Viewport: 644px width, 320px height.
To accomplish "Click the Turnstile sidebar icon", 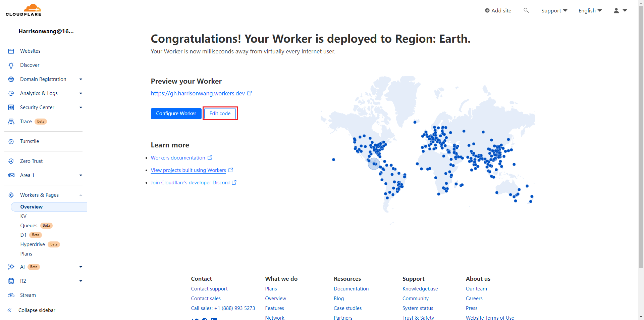I will [11, 141].
